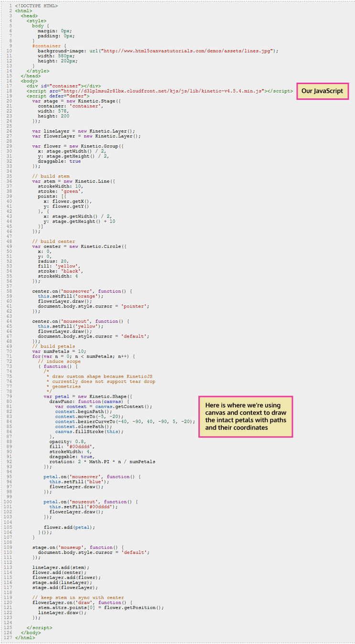Click the lineLayer.draw() line
This screenshot has height=644, width=355.
63,612
